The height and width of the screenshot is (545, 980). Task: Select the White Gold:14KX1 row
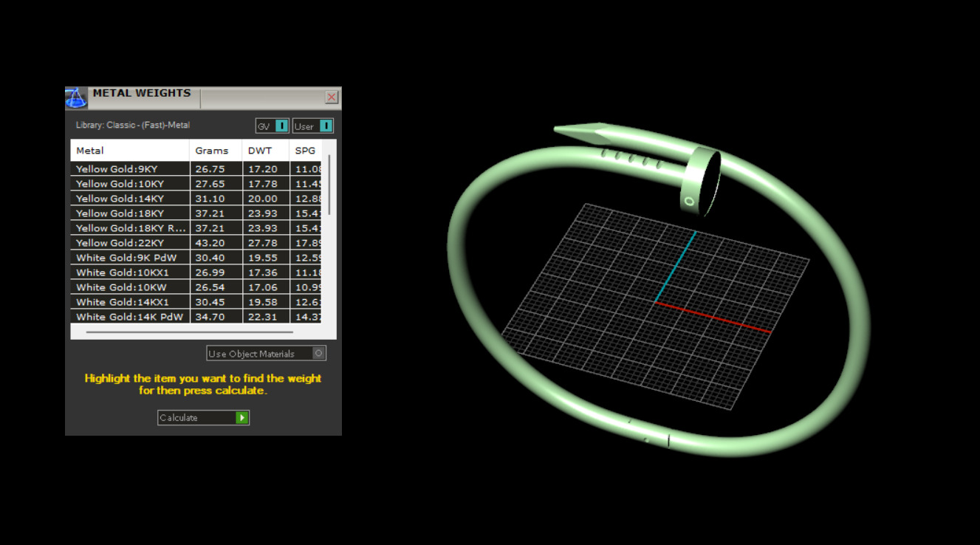[x=196, y=302]
